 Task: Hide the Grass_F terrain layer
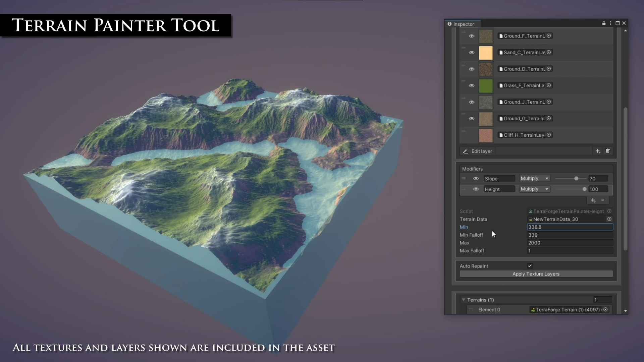coord(472,85)
